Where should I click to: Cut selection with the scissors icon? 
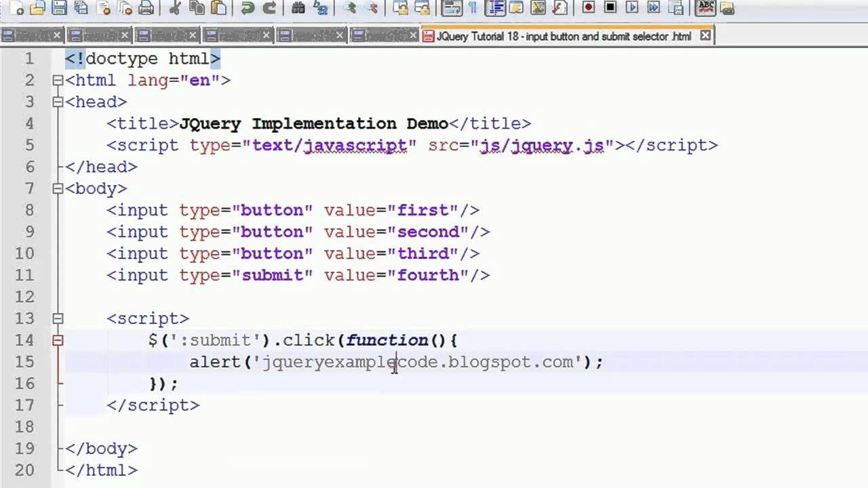(x=176, y=7)
